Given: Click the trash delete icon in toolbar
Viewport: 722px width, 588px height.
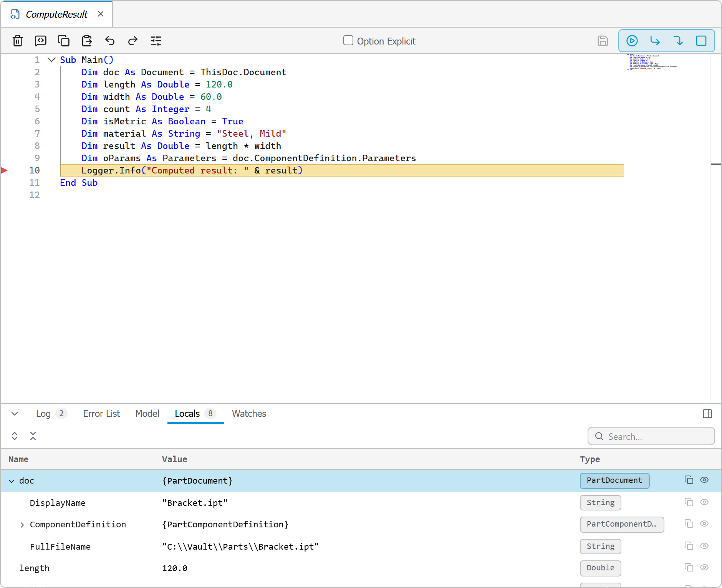Looking at the screenshot, I should click(18, 41).
